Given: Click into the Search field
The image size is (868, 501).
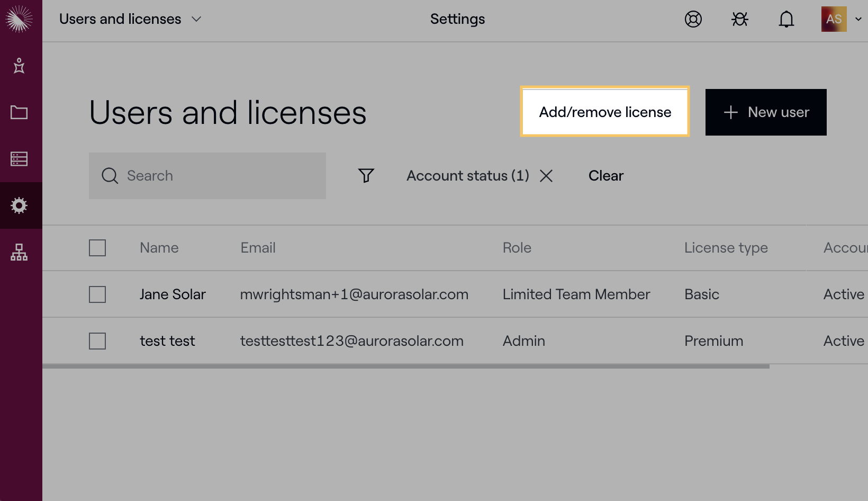Looking at the screenshot, I should pyautogui.click(x=212, y=176).
